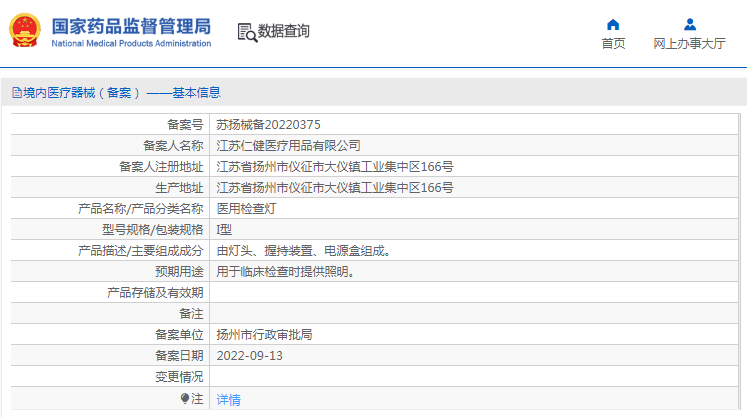
Task: Go to 网上办事大厅 text link
Action: tap(689, 44)
